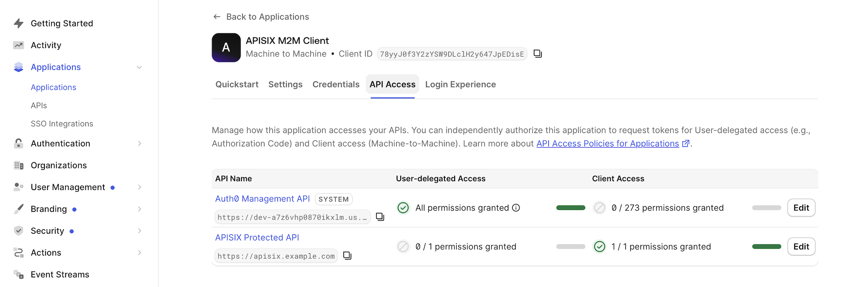Expand the Actions sidebar section
The image size is (868, 287).
(x=139, y=253)
